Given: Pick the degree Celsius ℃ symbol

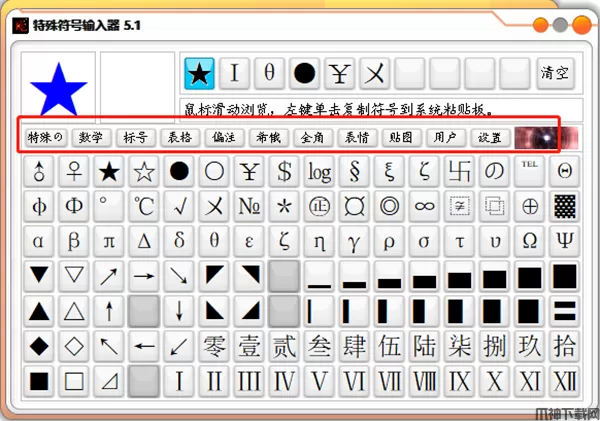Looking at the screenshot, I should (x=145, y=206).
